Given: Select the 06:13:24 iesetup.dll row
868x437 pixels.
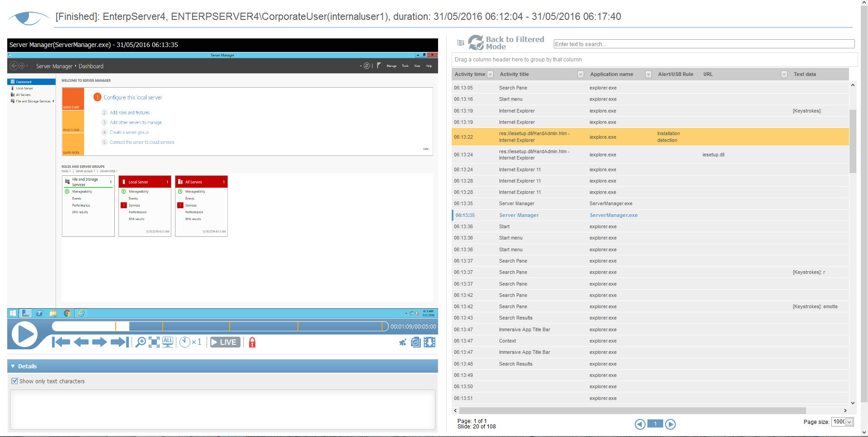Looking at the screenshot, I should [650, 155].
